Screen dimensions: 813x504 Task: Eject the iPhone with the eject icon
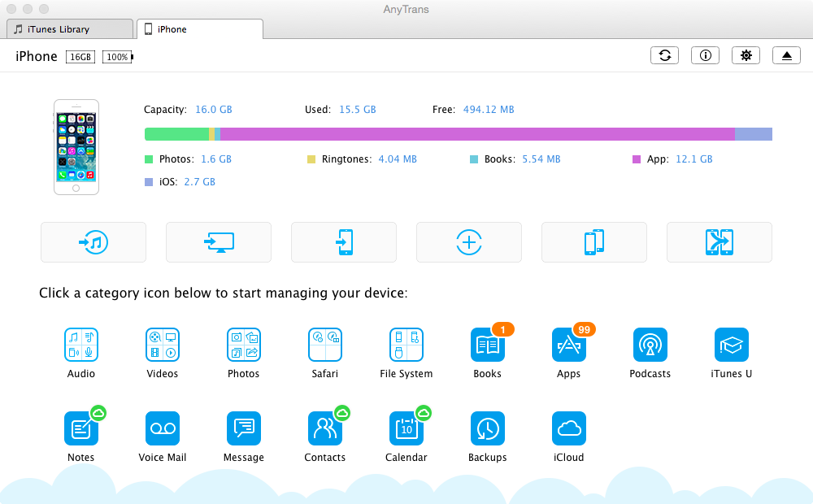pyautogui.click(x=786, y=55)
